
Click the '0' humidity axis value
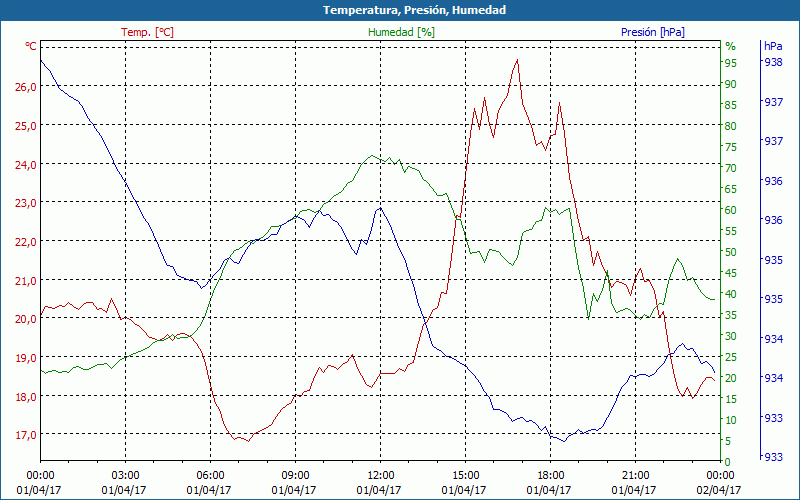[x=728, y=462]
